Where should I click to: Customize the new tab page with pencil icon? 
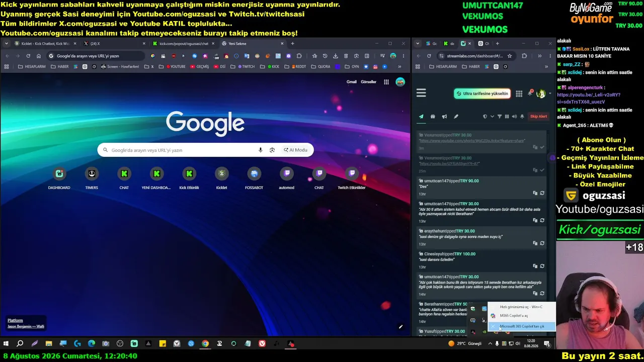point(400,327)
